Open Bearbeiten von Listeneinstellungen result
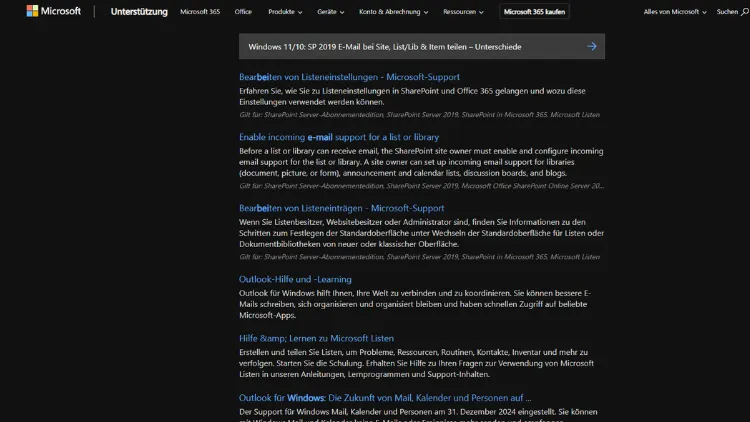The width and height of the screenshot is (750, 422). [349, 77]
